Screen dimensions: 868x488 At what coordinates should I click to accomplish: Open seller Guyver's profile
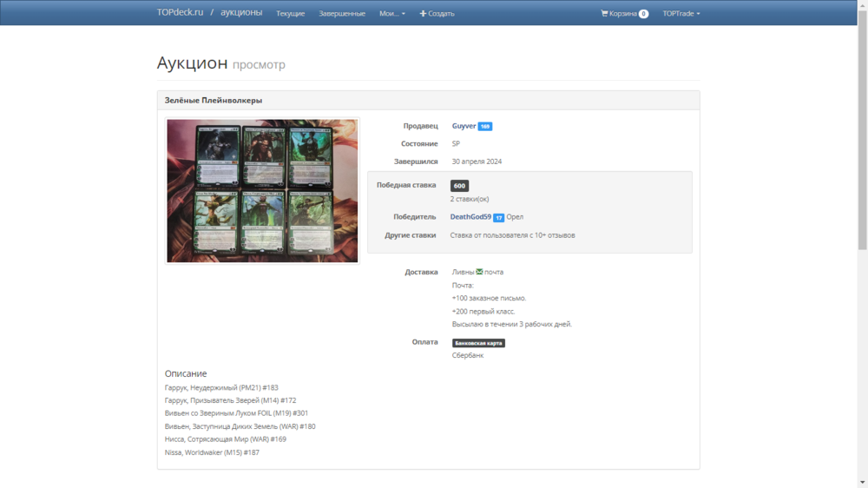[464, 126]
